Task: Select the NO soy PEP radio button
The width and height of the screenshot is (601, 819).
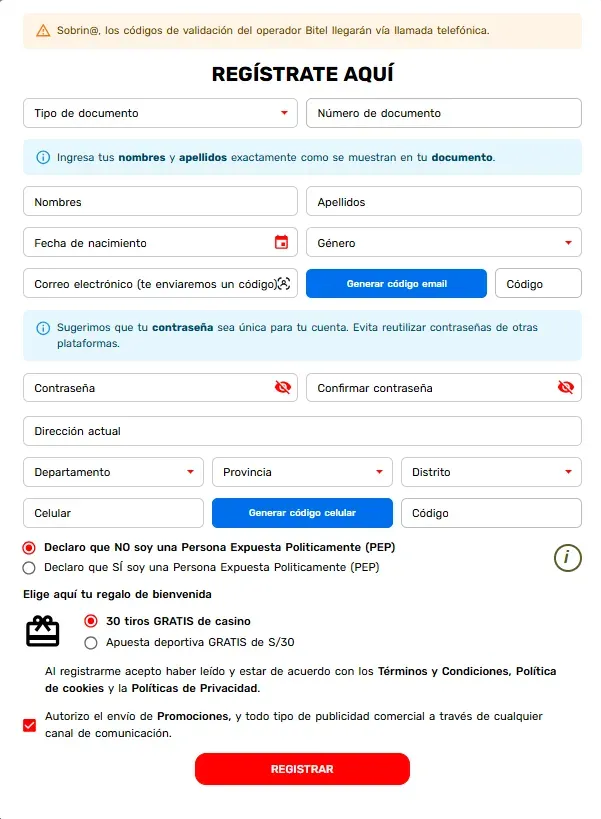Action: (x=29, y=547)
